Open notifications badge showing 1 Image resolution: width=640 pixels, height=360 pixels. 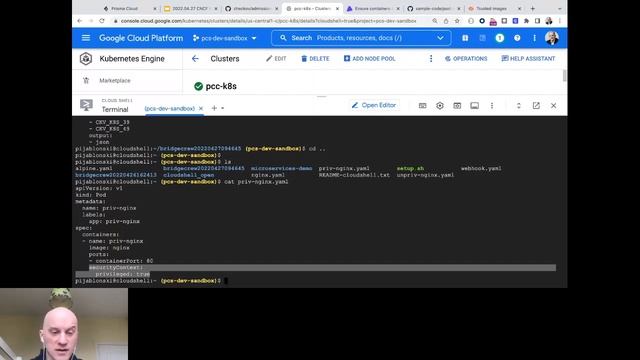click(500, 38)
